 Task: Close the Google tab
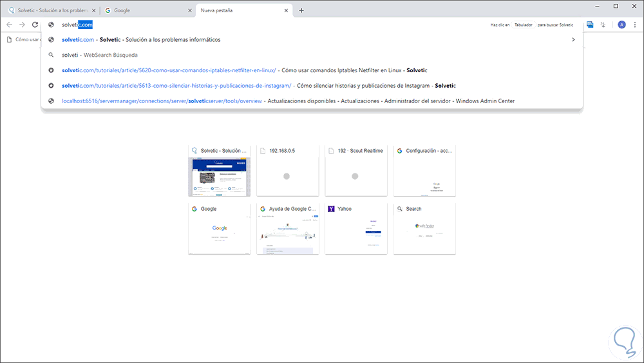190,11
